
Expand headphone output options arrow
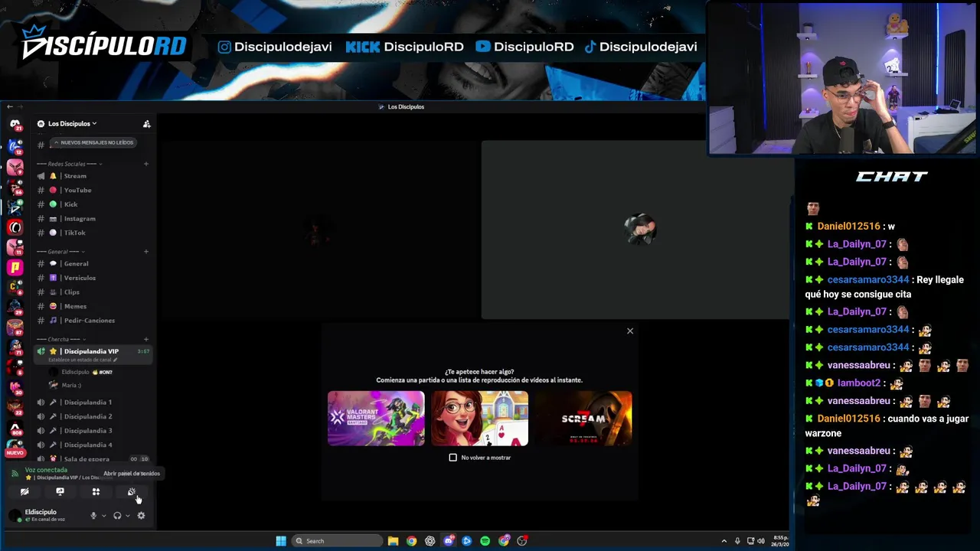(x=127, y=516)
